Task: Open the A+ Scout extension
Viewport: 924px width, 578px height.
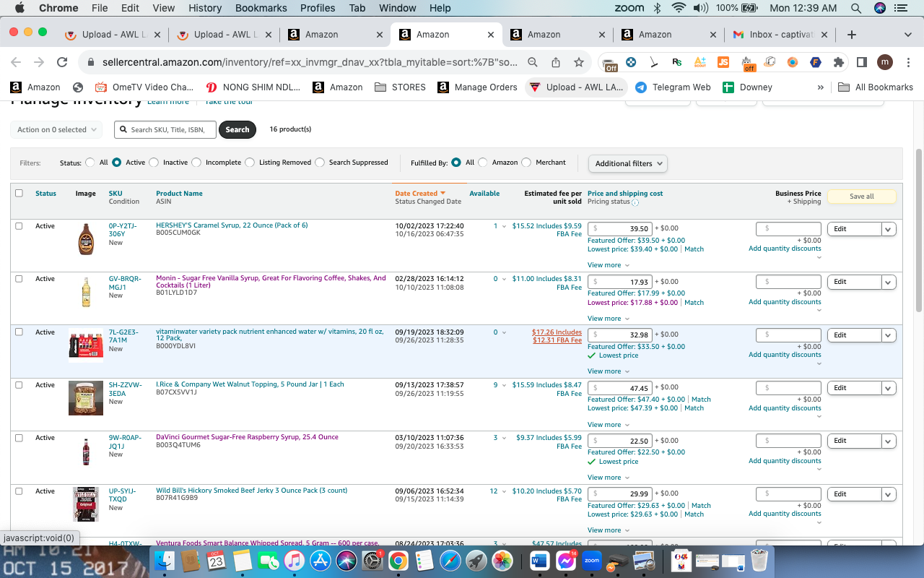Action: pos(699,62)
